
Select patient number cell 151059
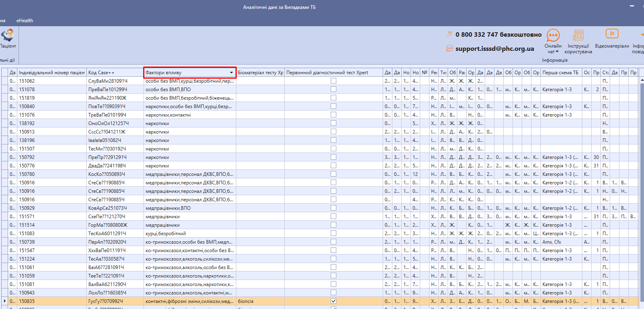(52, 276)
